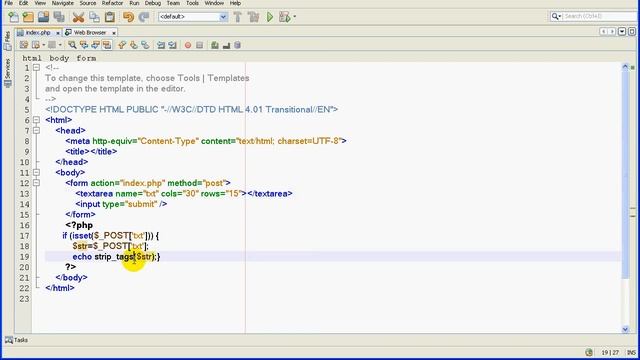Collapse the head fold at line 7
The height and width of the screenshot is (360, 640).
tap(36, 131)
